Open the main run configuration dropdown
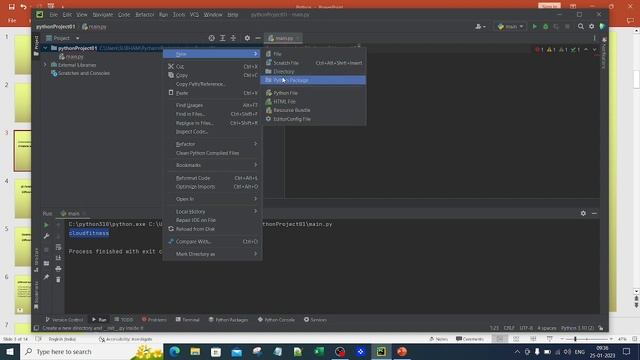640x360 pixels. tap(510, 27)
